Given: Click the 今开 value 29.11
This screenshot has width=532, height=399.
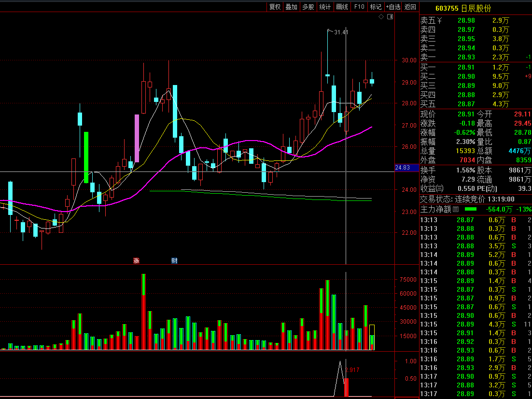Looking at the screenshot, I should (x=522, y=114).
